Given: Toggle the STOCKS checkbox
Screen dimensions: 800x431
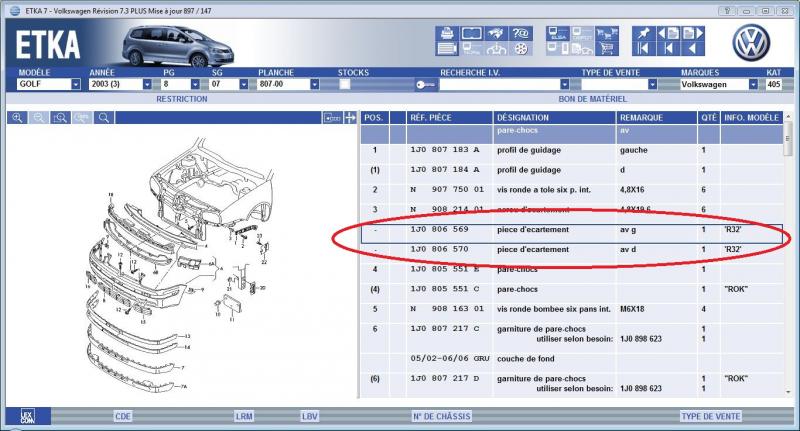Looking at the screenshot, I should coord(345,84).
